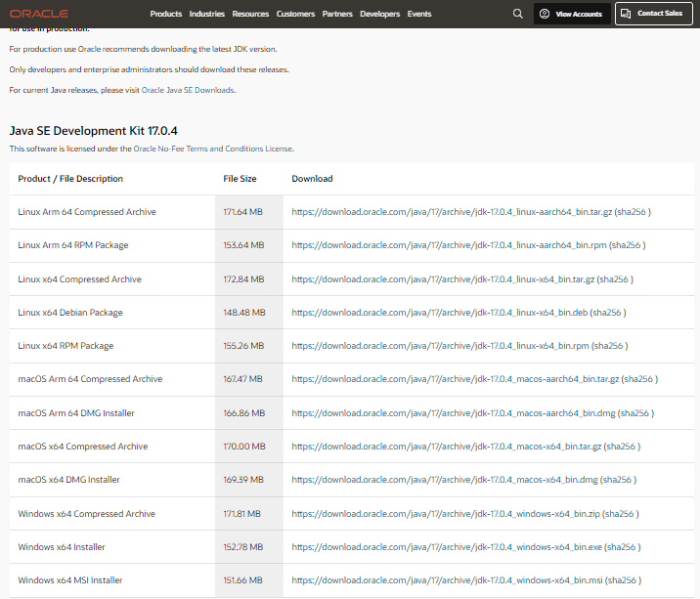Open sha256 for Windows x64 Compressed Archive

pos(619,514)
